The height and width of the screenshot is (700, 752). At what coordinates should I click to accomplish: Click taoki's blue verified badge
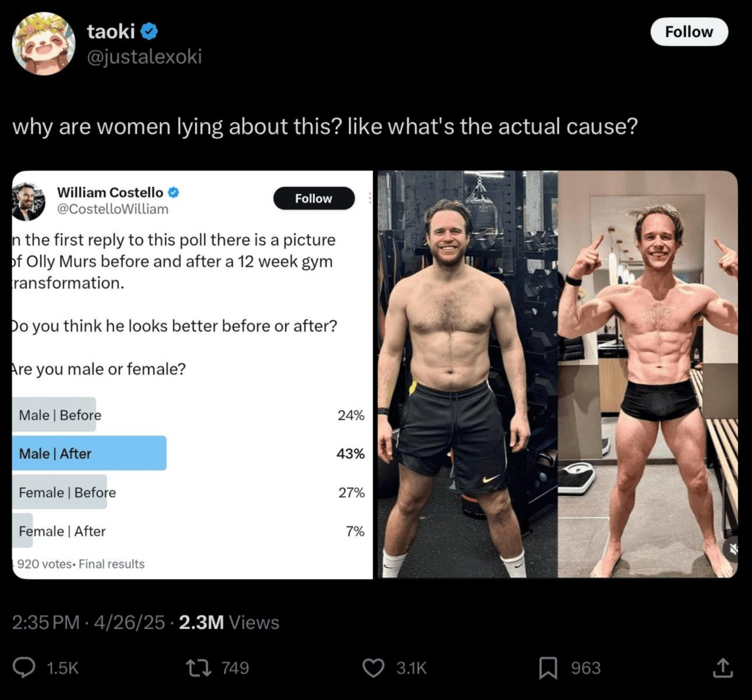150,31
